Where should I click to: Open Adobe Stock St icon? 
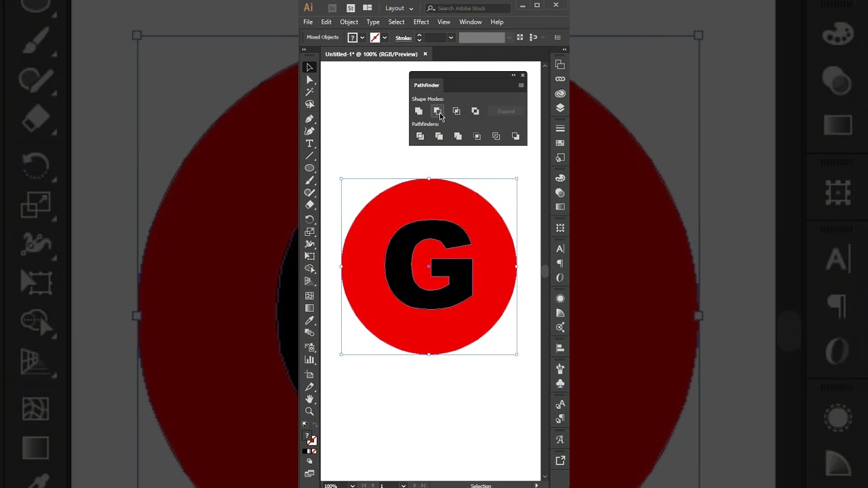click(x=351, y=8)
